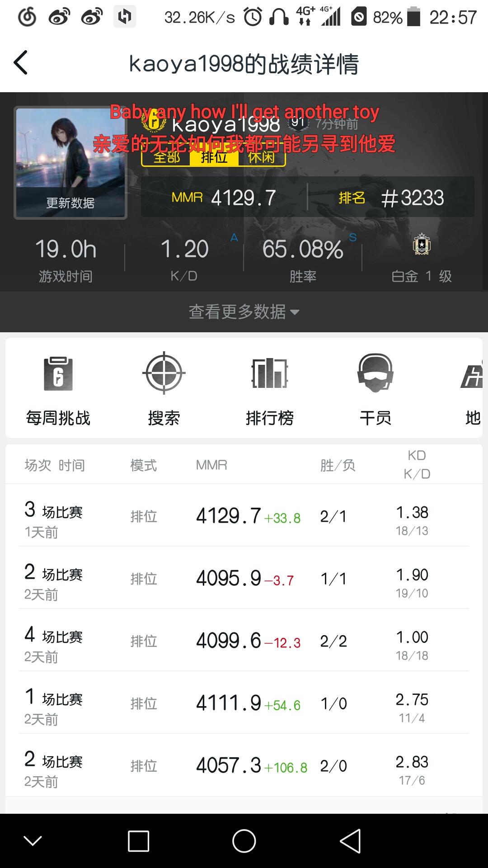Tap the Platinum 1 rank badge
This screenshot has height=868, width=488.
click(421, 245)
